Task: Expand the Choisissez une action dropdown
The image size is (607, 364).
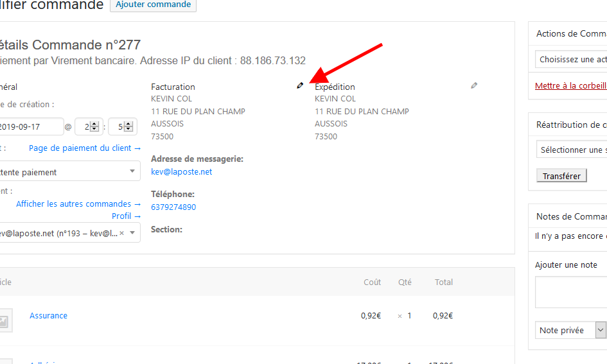Action: pyautogui.click(x=572, y=59)
